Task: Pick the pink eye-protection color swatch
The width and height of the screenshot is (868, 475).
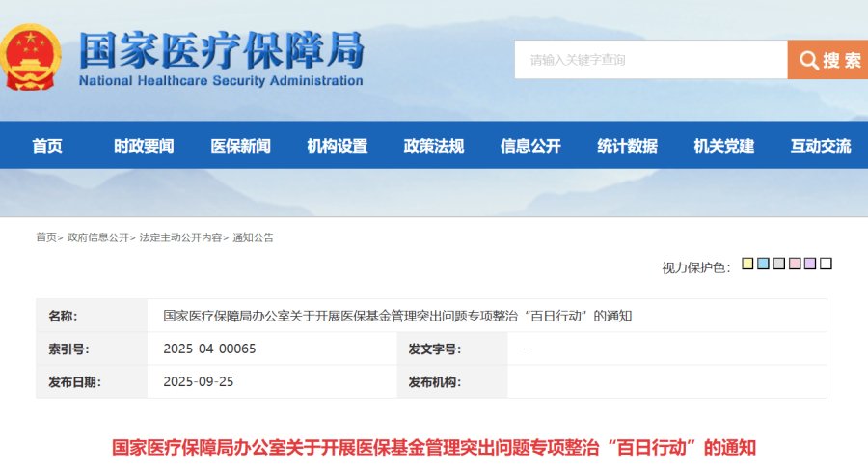Action: 794,264
